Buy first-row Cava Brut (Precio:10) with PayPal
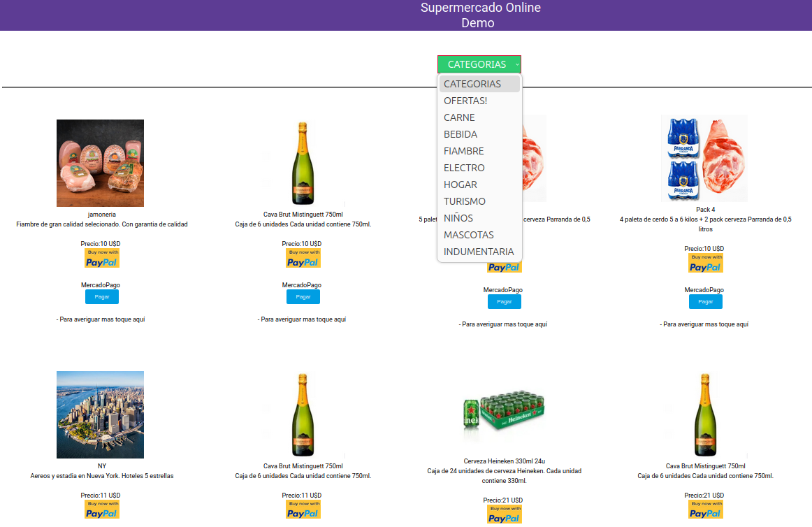The image size is (812, 527). click(303, 258)
